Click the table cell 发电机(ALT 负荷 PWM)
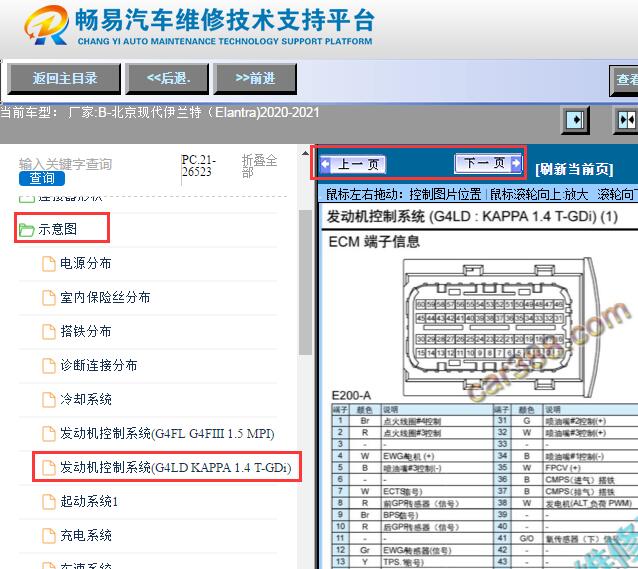Viewport: 638px width, 569px height. click(x=589, y=503)
